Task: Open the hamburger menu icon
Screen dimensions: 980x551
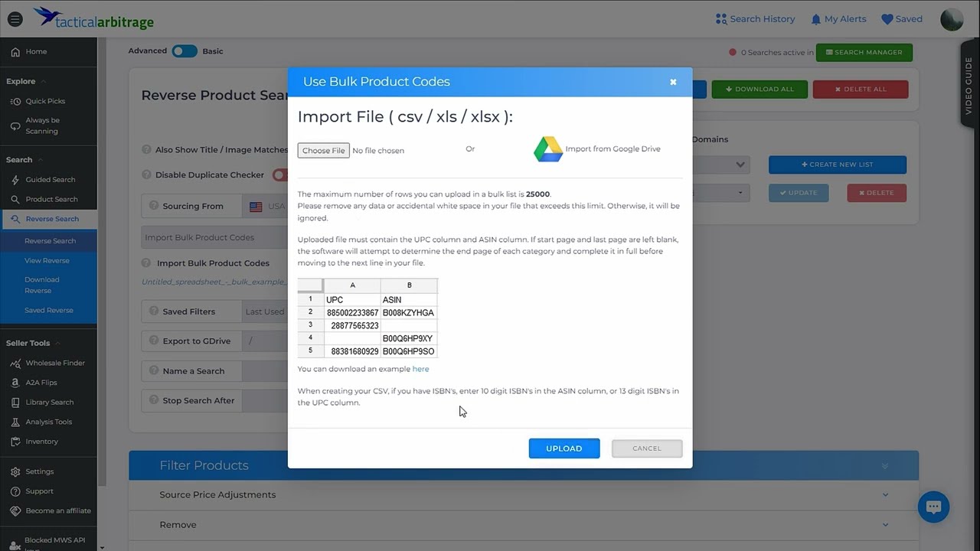Action: coord(15,19)
